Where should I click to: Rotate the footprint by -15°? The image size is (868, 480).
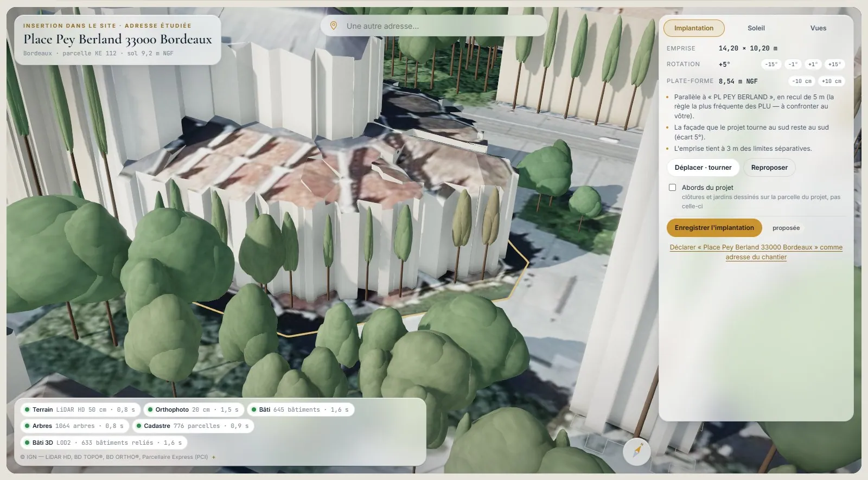coord(771,65)
